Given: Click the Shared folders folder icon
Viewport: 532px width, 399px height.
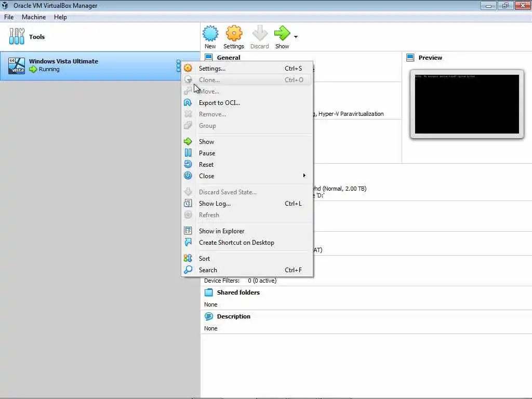Looking at the screenshot, I should (x=209, y=292).
